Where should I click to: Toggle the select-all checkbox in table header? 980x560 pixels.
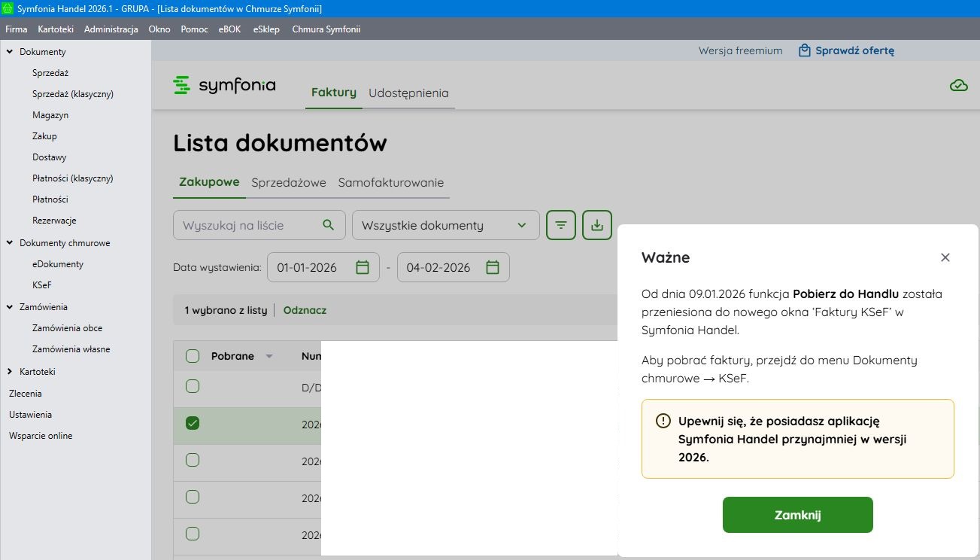pyautogui.click(x=193, y=356)
